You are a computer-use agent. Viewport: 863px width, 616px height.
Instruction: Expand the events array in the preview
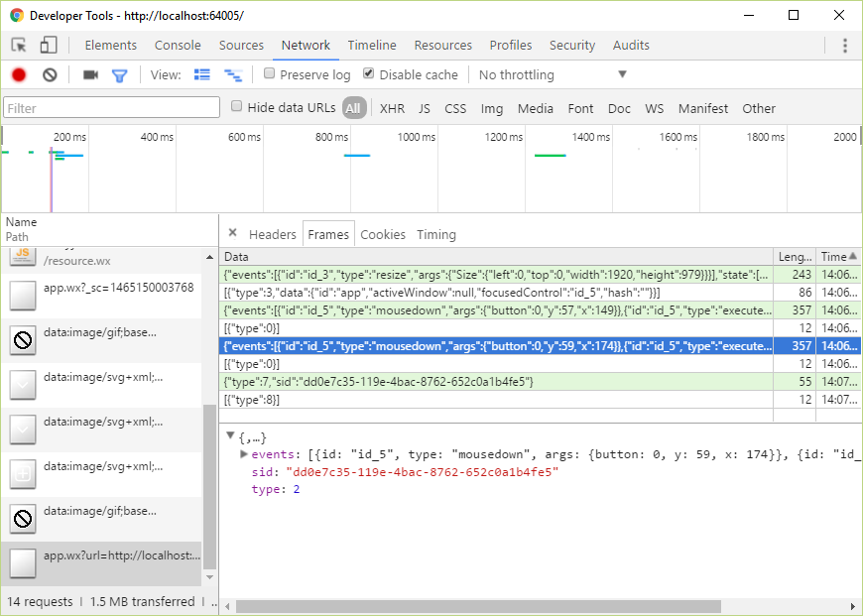click(x=243, y=454)
